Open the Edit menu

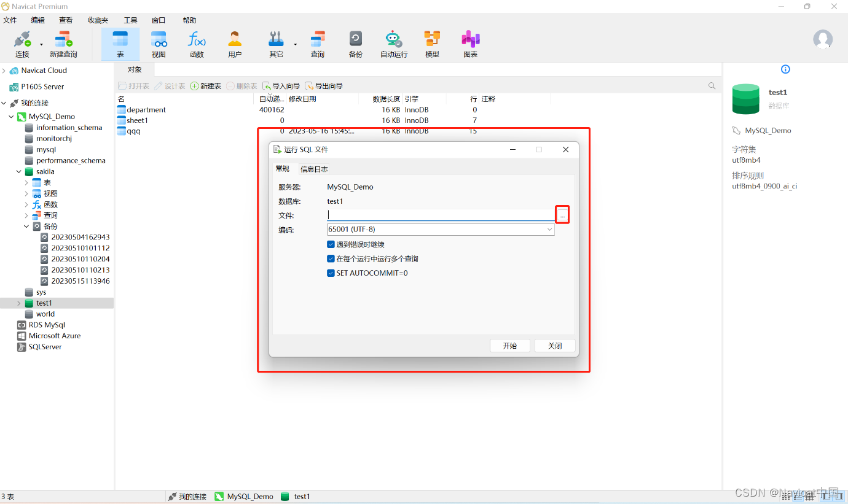pos(38,20)
